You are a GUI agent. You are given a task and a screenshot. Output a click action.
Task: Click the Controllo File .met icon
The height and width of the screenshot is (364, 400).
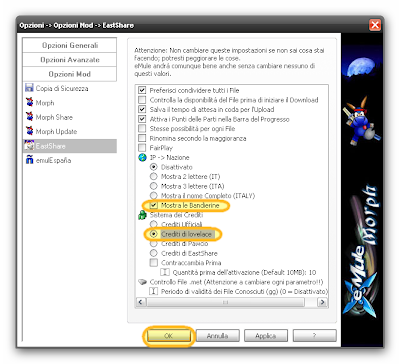pos(142,282)
